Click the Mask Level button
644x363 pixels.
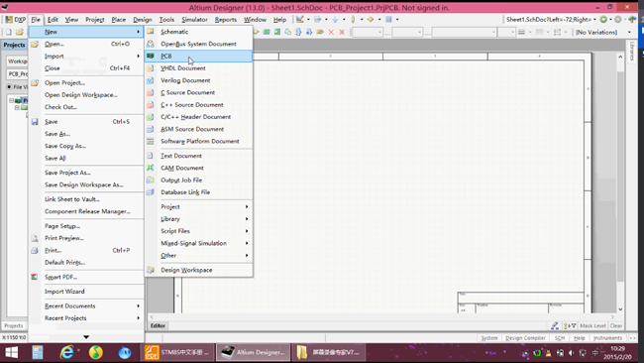point(592,326)
